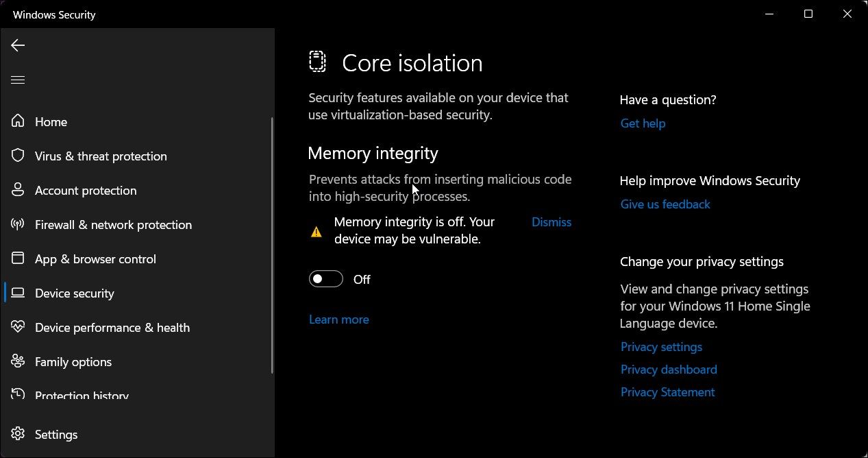The width and height of the screenshot is (868, 458).
Task: Click the Account protection person icon
Action: point(18,190)
